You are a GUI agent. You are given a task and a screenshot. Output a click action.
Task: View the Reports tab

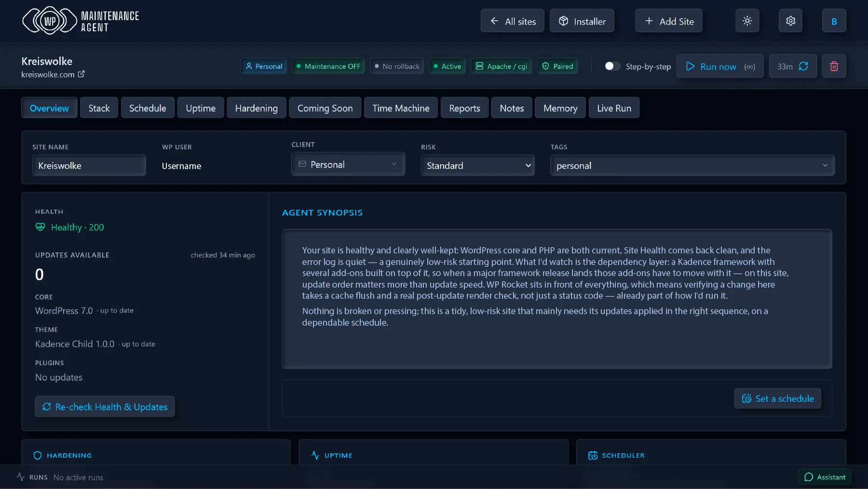click(x=464, y=108)
